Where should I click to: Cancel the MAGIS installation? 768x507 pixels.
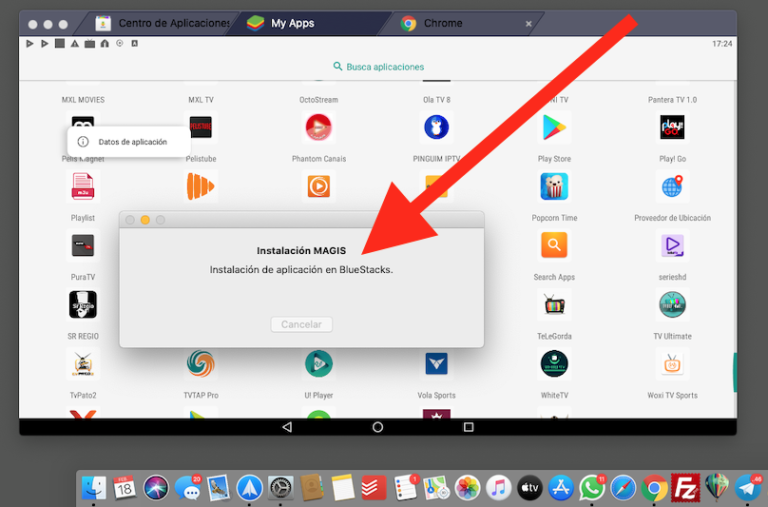(301, 324)
